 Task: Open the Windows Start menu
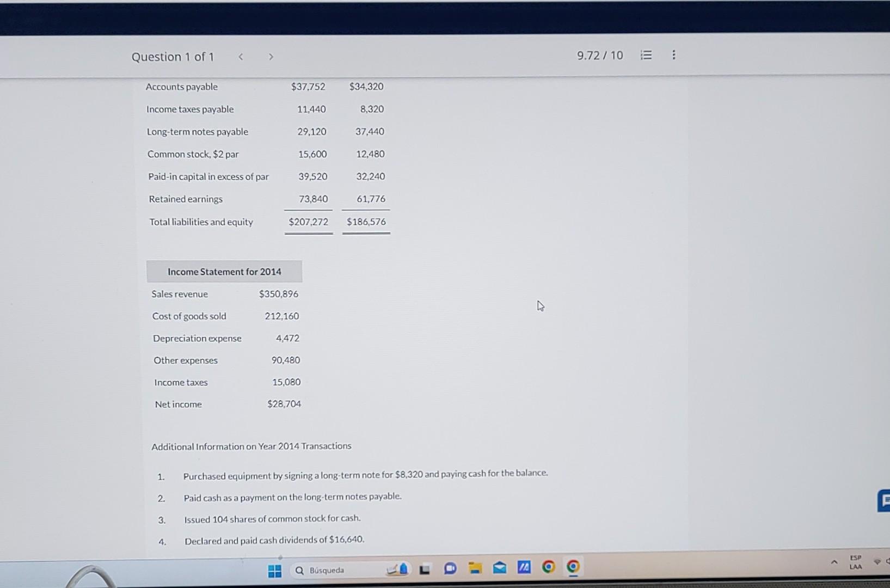click(275, 569)
